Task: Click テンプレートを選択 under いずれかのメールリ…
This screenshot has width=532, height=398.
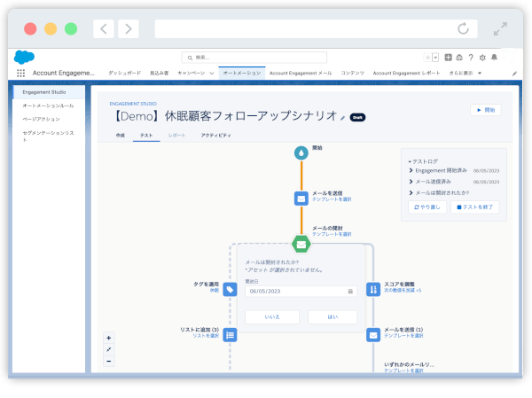Action: 403,371
